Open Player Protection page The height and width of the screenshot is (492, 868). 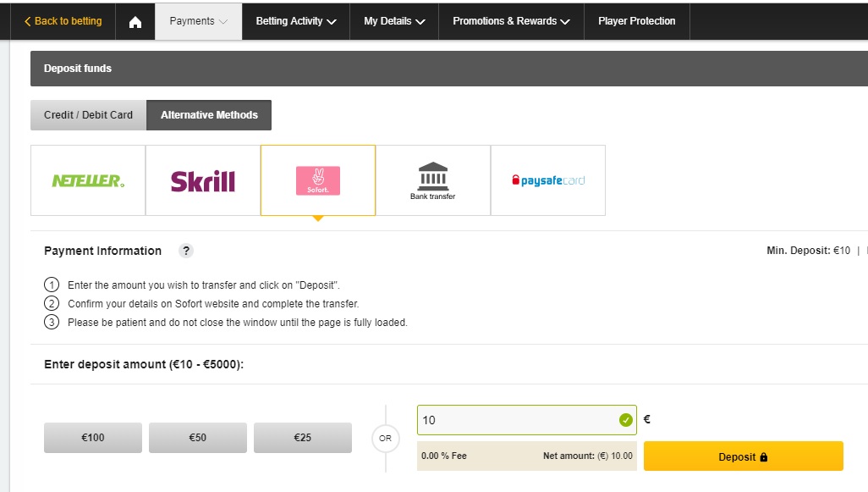tap(636, 21)
